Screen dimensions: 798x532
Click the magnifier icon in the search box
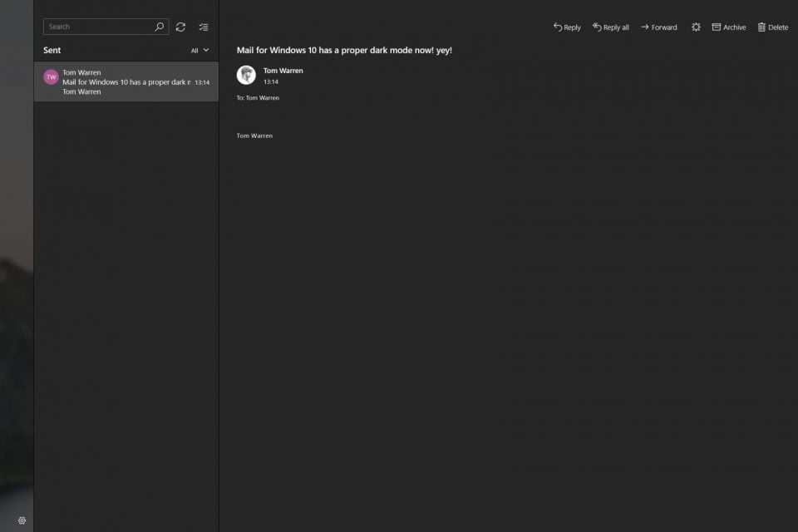click(158, 26)
